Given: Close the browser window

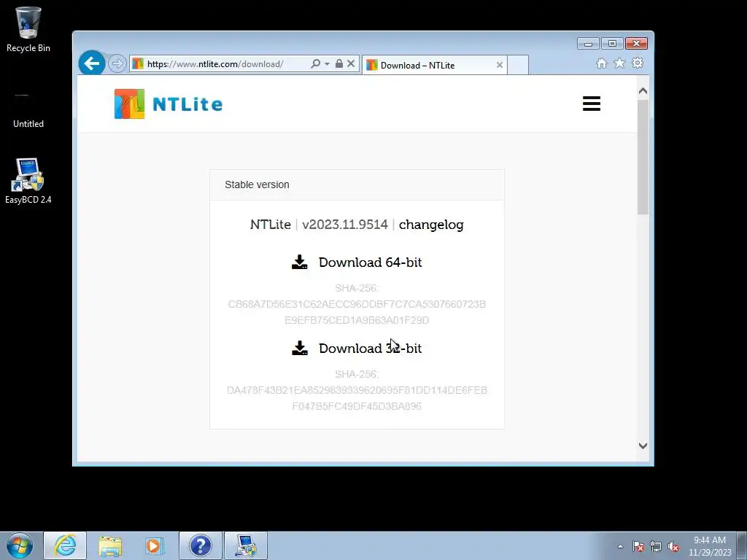Looking at the screenshot, I should (x=636, y=44).
